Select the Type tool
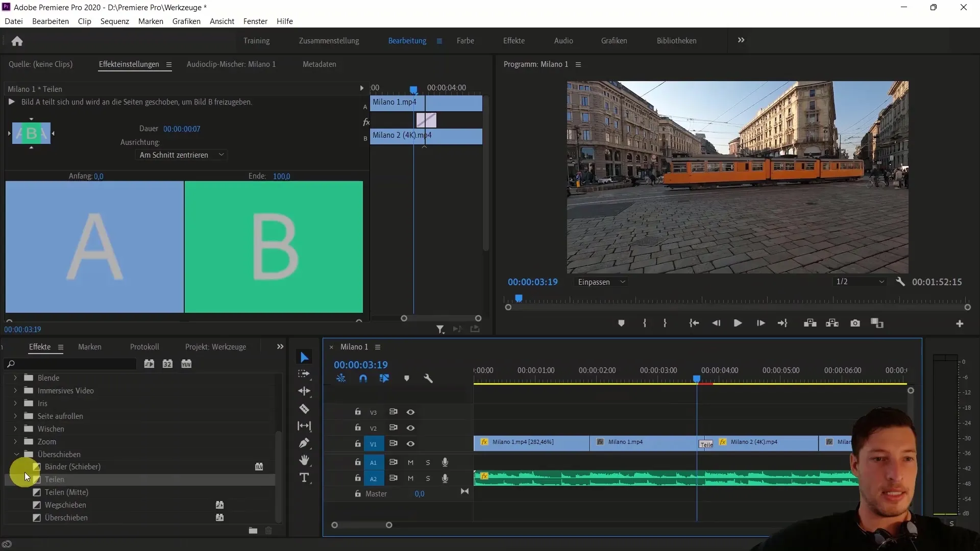Image resolution: width=980 pixels, height=551 pixels. pos(304,478)
